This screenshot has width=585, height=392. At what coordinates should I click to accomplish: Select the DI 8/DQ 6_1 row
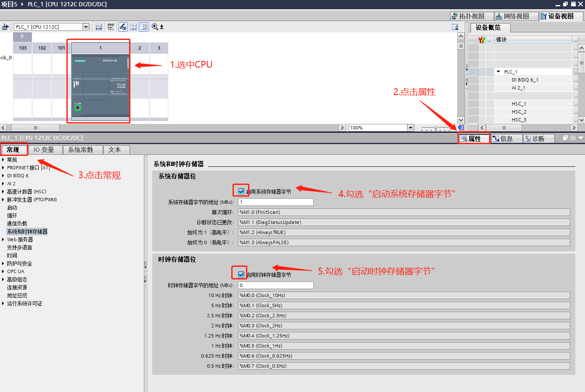pos(525,80)
